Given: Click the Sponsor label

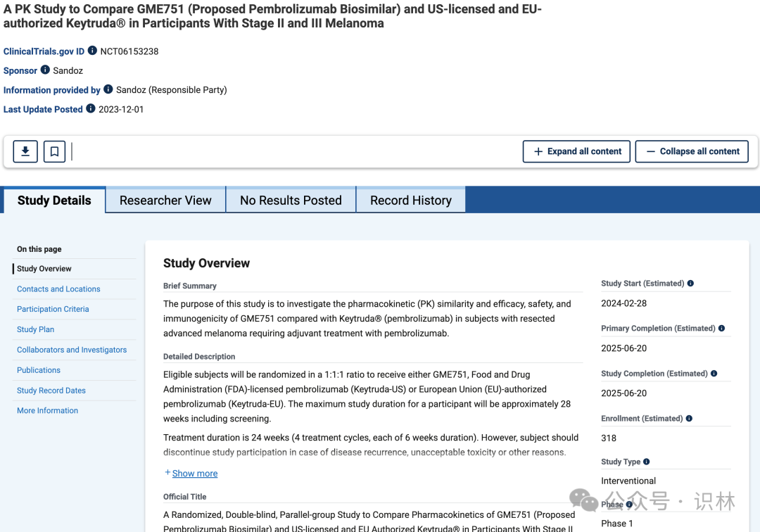Looking at the screenshot, I should click(20, 71).
